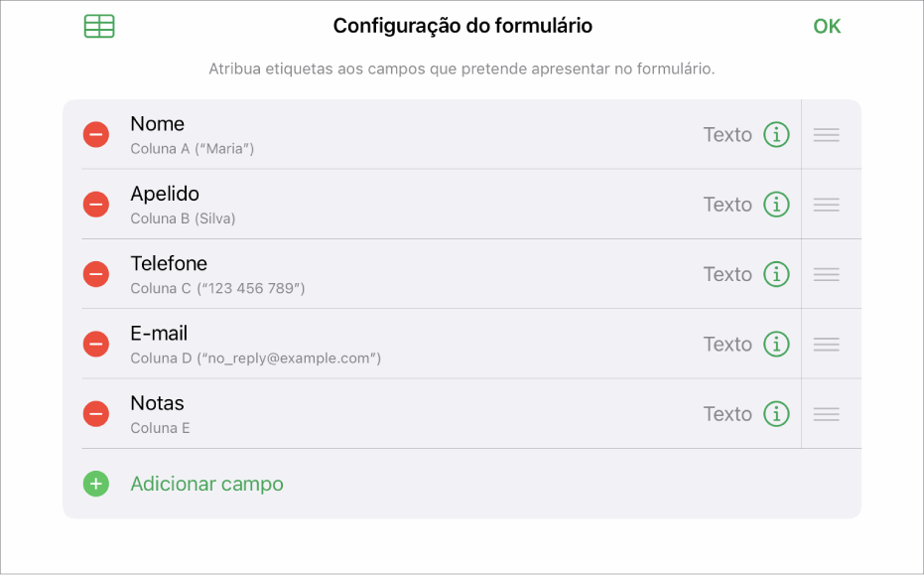Remove the E-mail field
Screen dimensions: 924x576
point(95,344)
